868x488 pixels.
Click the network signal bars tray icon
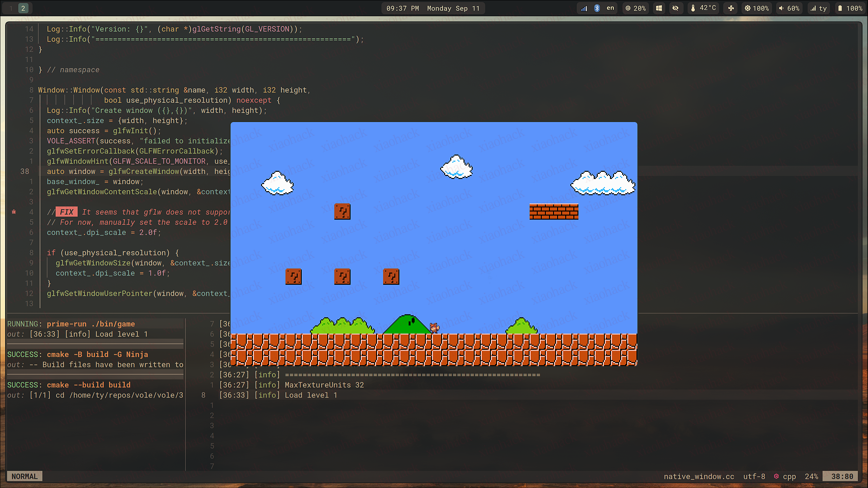click(584, 8)
